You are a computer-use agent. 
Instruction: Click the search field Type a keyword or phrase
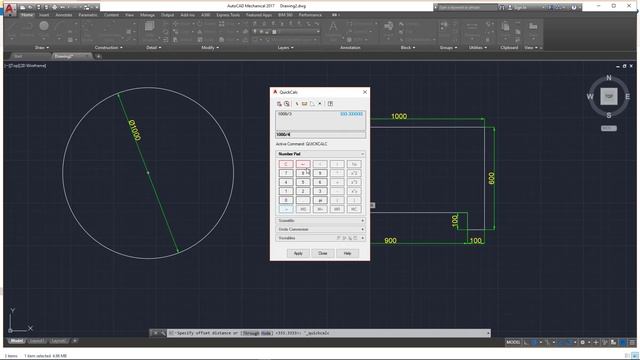467,7
